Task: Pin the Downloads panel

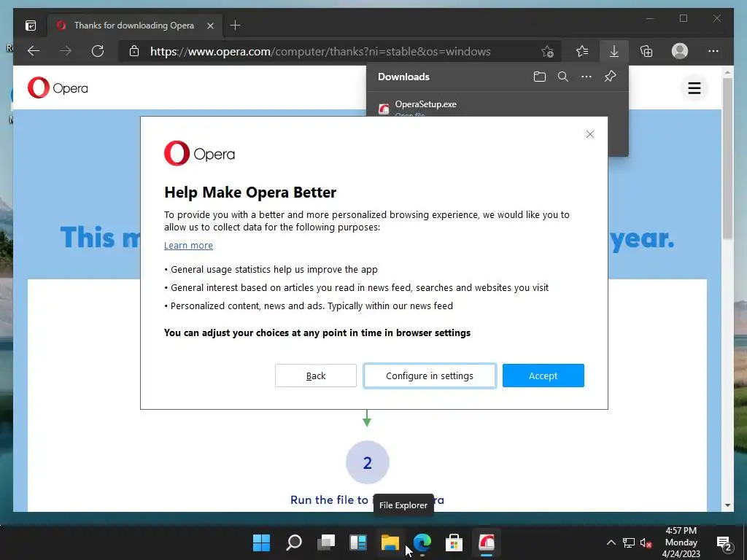Action: click(x=611, y=76)
